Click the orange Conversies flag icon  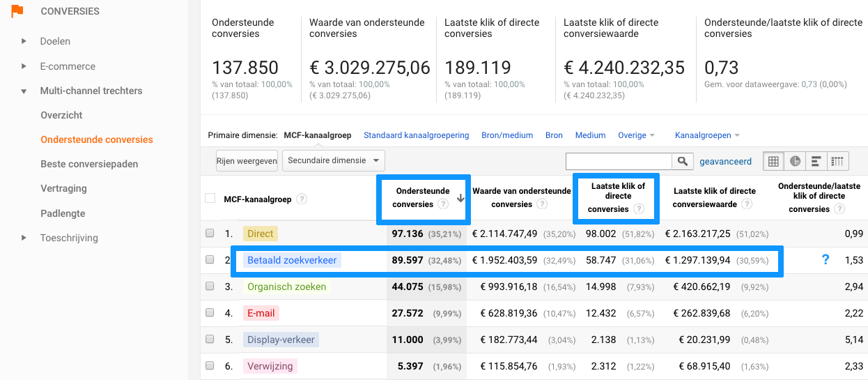pos(17,10)
